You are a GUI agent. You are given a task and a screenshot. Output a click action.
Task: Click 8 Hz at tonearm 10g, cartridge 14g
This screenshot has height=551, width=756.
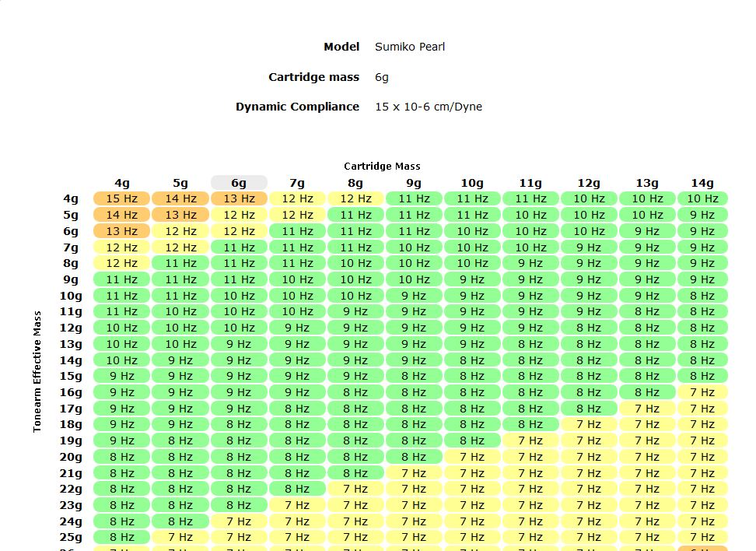(x=702, y=296)
